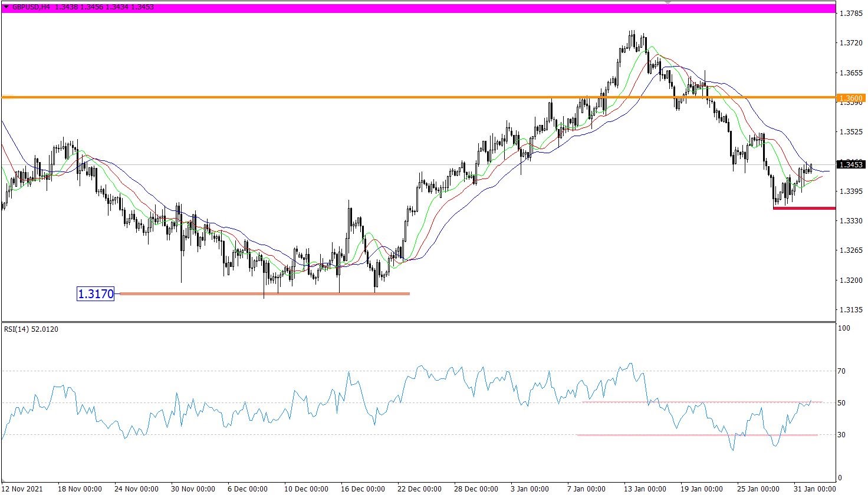
Task: Click the 31 Jan 00:00 time label
Action: (x=816, y=489)
